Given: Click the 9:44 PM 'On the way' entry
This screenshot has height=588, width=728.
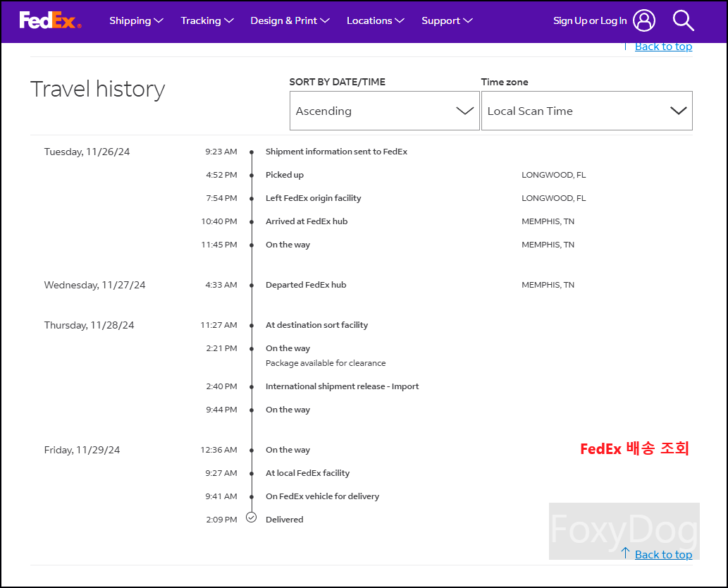Looking at the screenshot, I should coord(288,409).
